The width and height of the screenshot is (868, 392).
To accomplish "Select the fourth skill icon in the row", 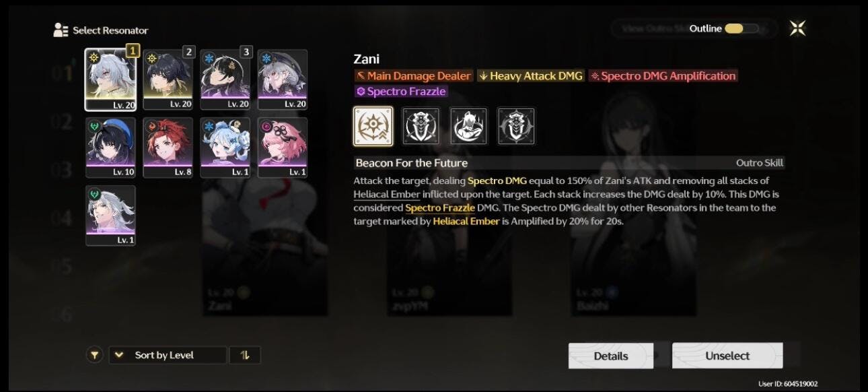I will point(516,126).
